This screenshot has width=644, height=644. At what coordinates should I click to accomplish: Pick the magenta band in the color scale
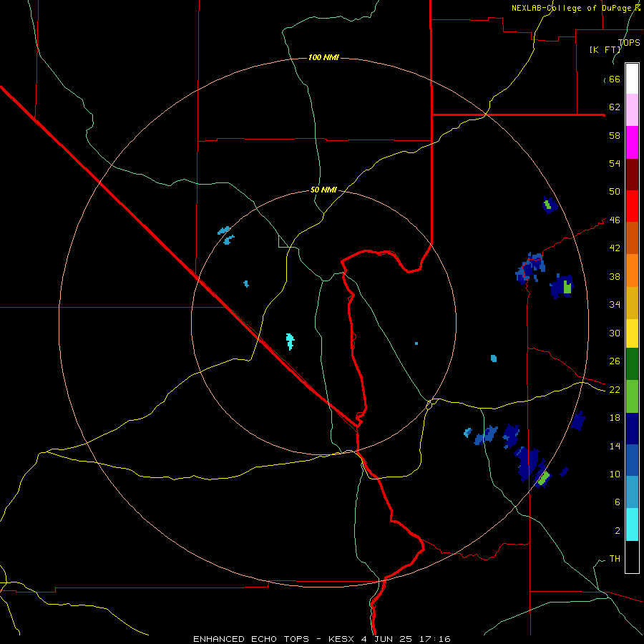[632, 142]
